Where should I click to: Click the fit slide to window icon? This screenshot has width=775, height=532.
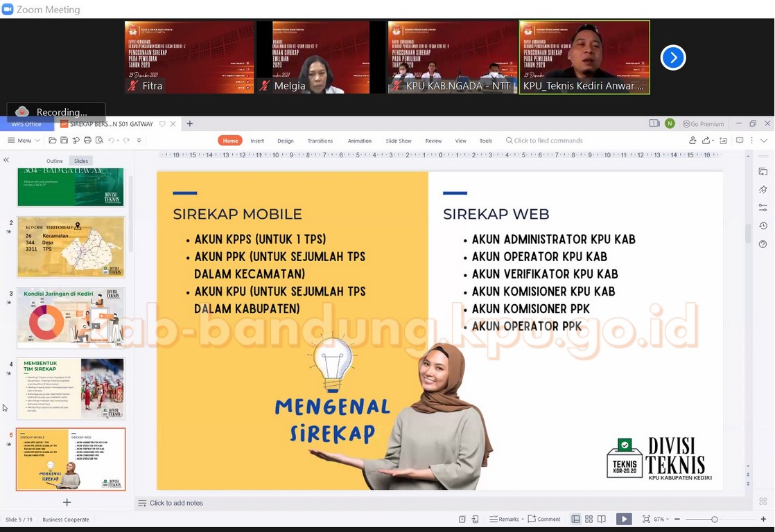click(646, 519)
